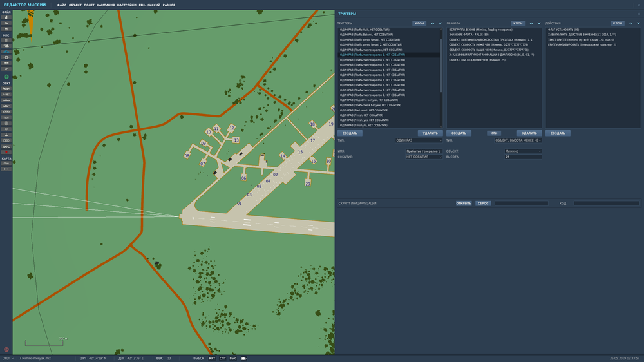Viewport: 644px width, 362px height.
Task: Open the ФАЙЛ menu
Action: tap(62, 5)
